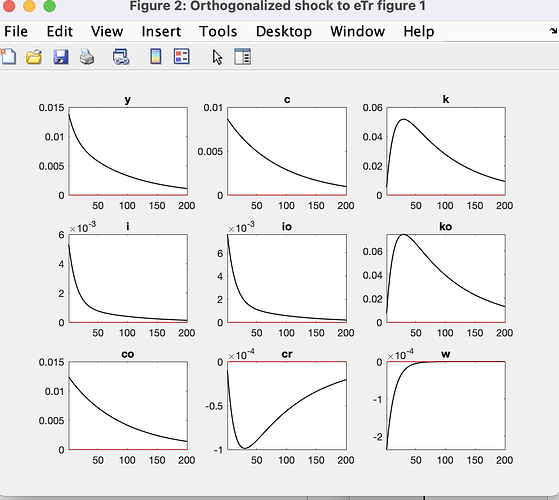The height and width of the screenshot is (500, 559).
Task: Select the Edit Plot arrow tool
Action: (217, 57)
